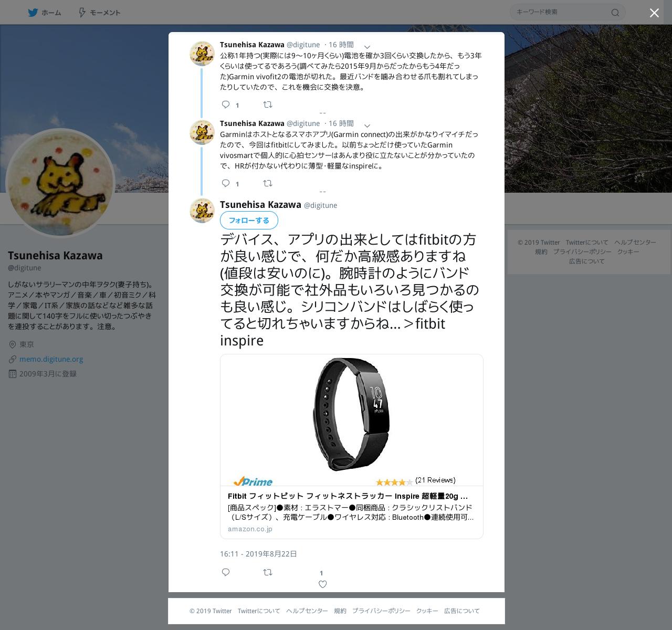Like the main tweet with the heart icon
This screenshot has width=672, height=630.
point(322,584)
